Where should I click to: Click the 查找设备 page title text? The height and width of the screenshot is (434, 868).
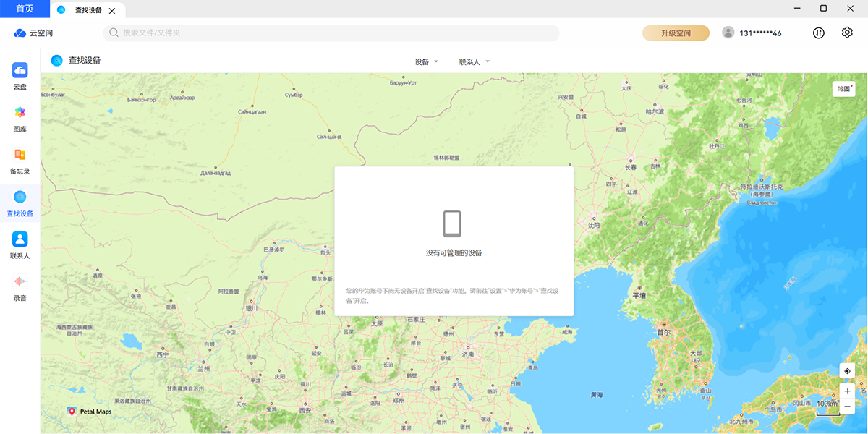click(85, 61)
